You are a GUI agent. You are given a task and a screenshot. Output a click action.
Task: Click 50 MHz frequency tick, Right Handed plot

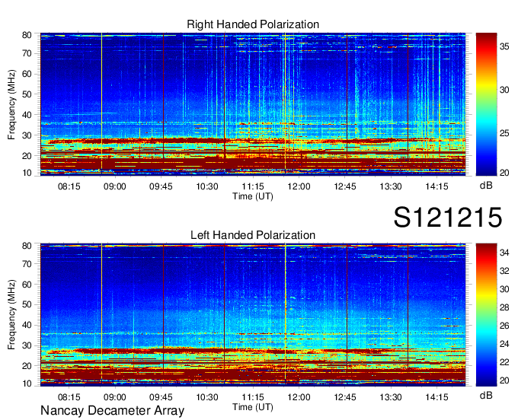tap(27, 94)
